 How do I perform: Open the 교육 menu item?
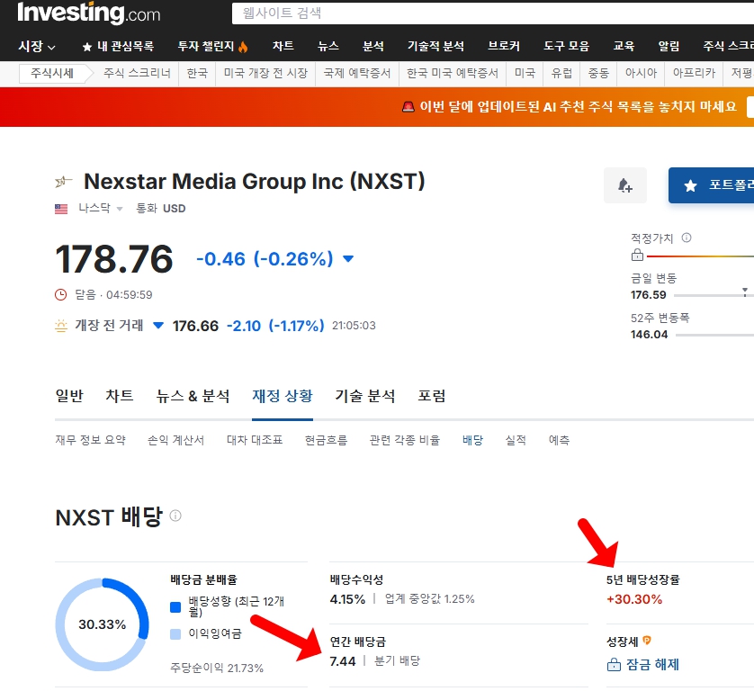pyautogui.click(x=624, y=46)
